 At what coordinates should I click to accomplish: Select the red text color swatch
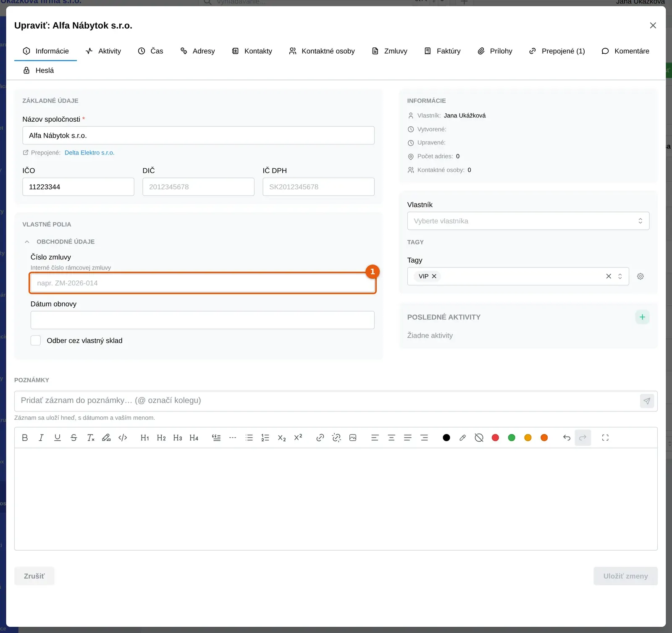coord(495,438)
